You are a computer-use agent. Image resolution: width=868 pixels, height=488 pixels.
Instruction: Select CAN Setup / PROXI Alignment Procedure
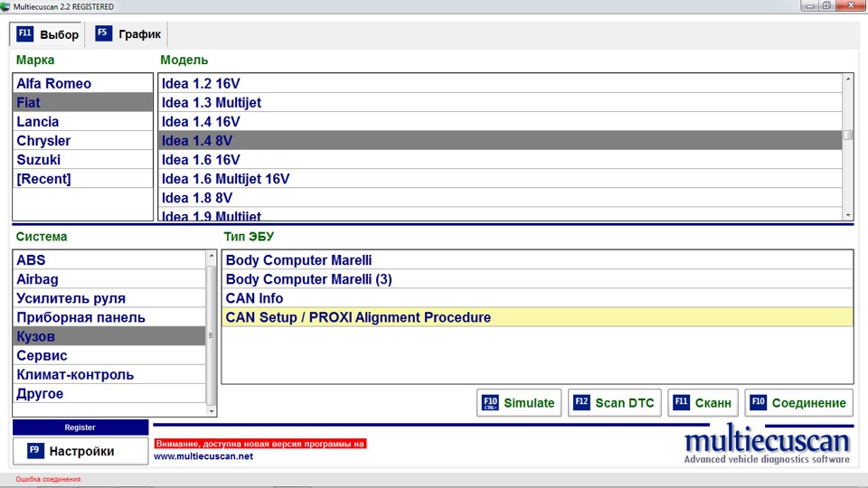pos(537,317)
